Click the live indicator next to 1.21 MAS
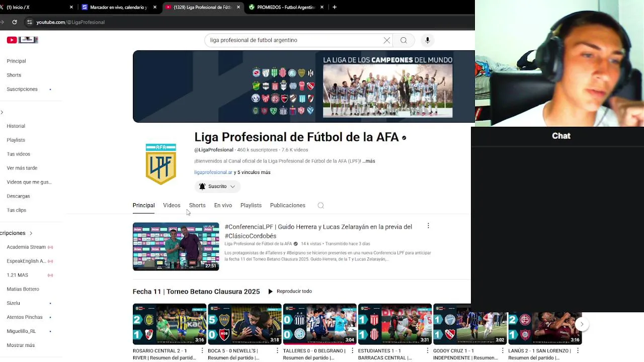Viewport: 644px width, 362px height. coord(50,276)
